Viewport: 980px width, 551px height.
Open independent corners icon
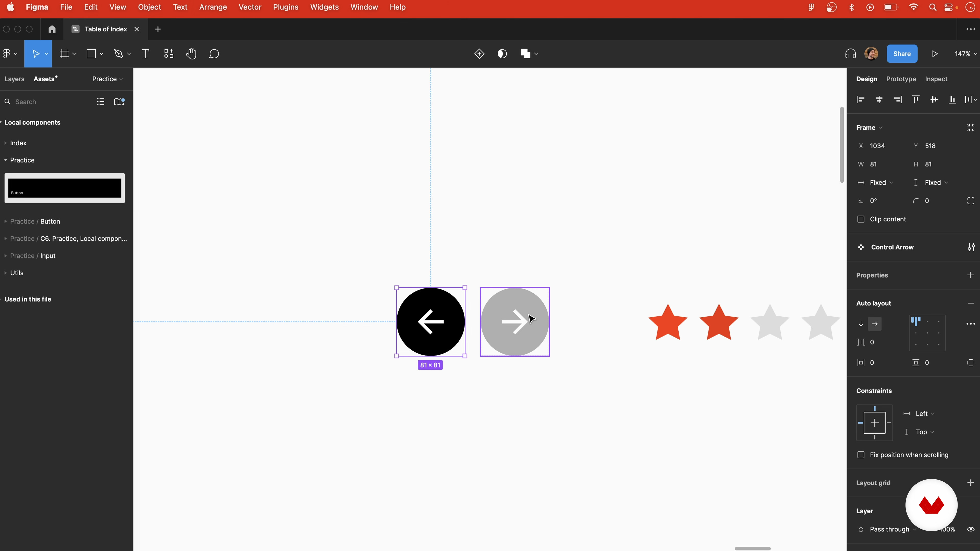(971, 201)
